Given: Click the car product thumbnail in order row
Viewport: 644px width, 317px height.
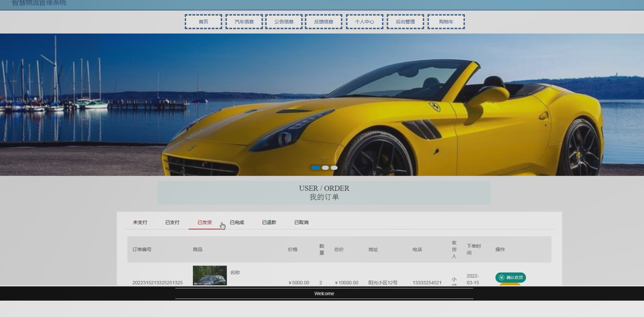Looking at the screenshot, I should pos(210,275).
